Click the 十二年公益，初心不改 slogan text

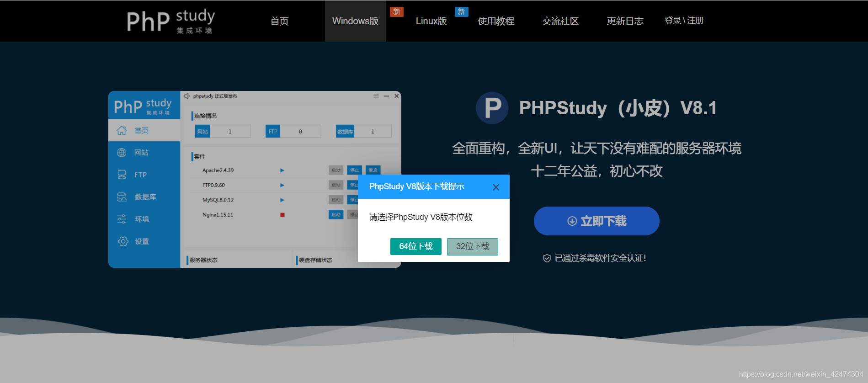596,171
